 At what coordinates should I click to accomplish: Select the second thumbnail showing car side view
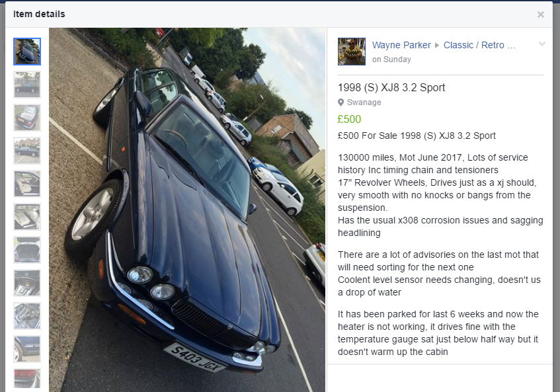tap(27, 85)
